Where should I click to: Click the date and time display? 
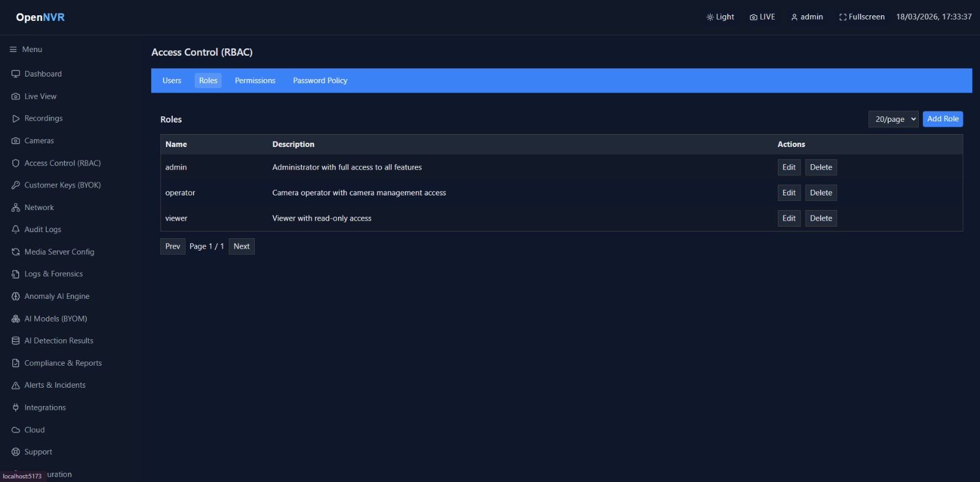click(x=934, y=17)
